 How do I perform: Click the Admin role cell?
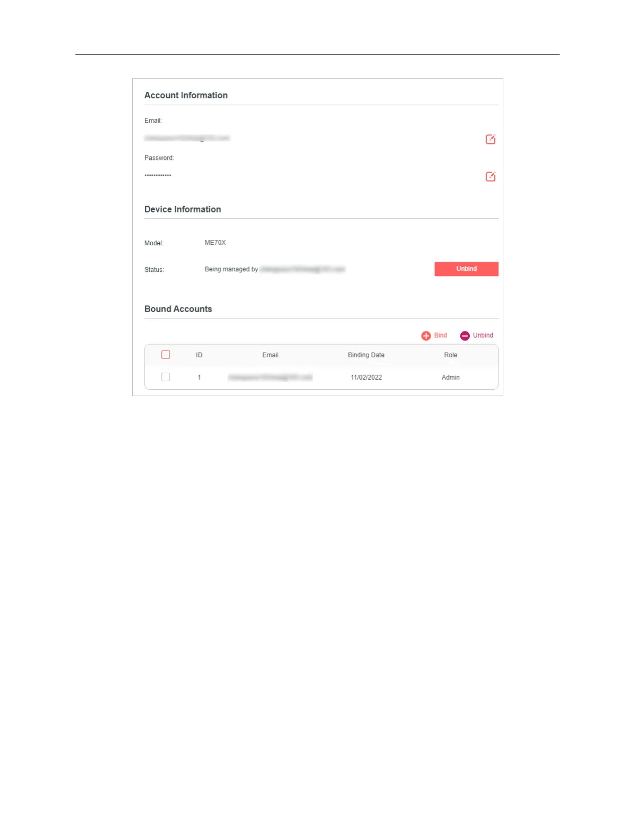[x=451, y=378]
